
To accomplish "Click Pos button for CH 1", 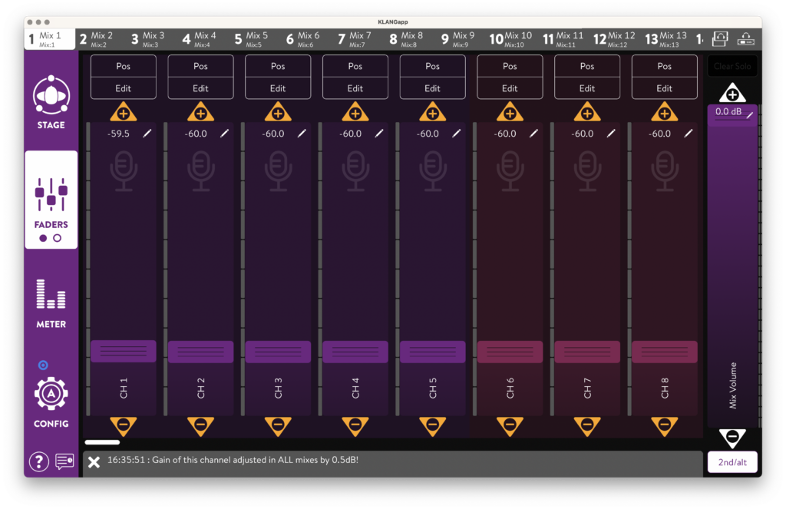I will [123, 66].
